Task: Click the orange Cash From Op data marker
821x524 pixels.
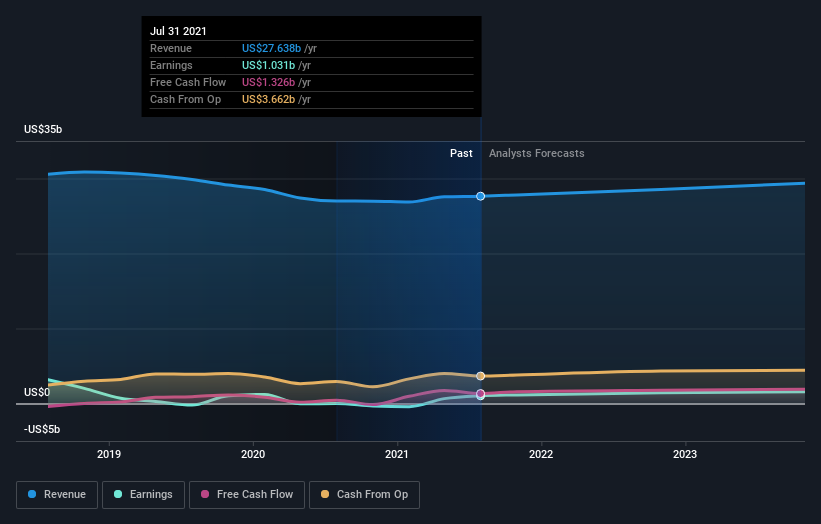Action: pos(481,376)
